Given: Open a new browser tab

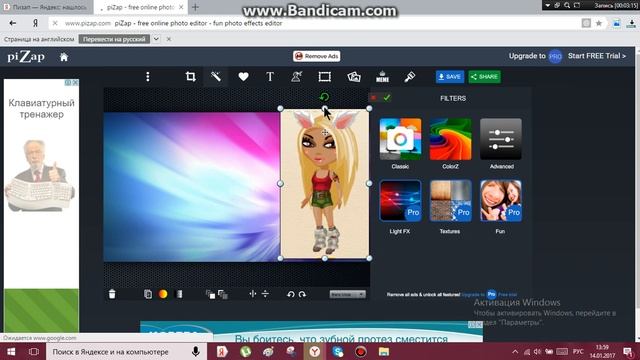Looking at the screenshot, I should pos(196,7).
